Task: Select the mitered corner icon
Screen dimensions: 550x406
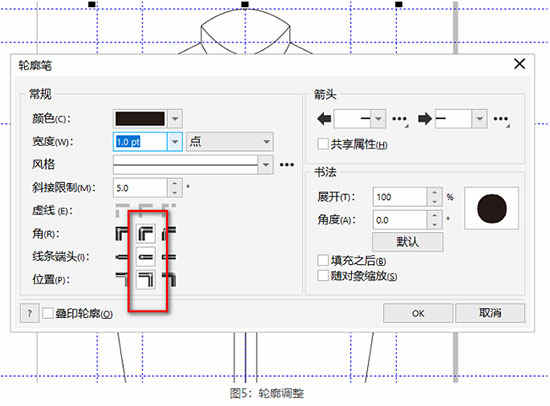Action: 122,233
